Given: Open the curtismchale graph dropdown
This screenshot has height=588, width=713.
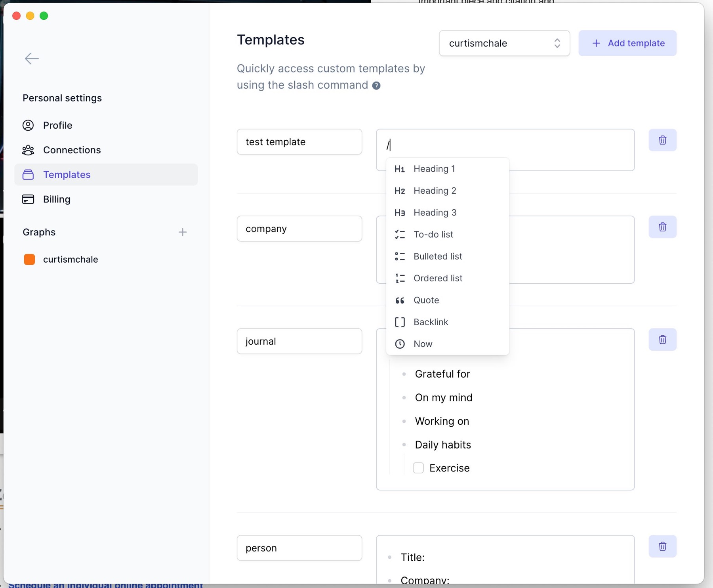Looking at the screenshot, I should (x=504, y=43).
